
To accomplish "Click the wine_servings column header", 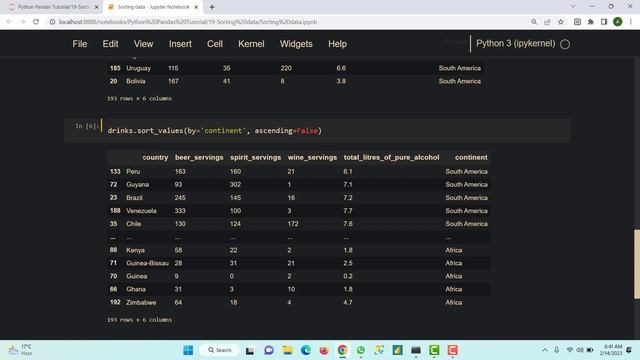I will tap(312, 158).
